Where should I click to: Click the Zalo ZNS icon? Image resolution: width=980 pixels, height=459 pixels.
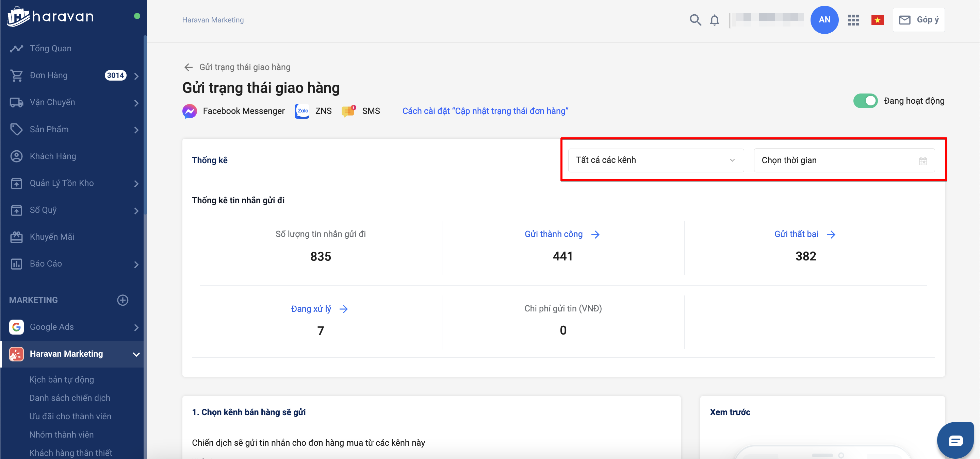(302, 111)
